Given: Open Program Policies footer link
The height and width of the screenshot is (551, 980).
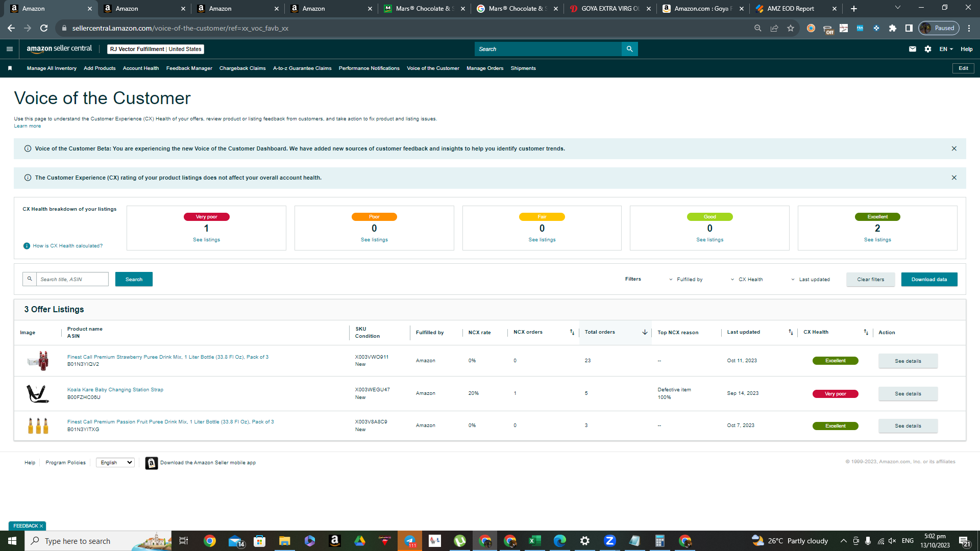Looking at the screenshot, I should pos(65,463).
